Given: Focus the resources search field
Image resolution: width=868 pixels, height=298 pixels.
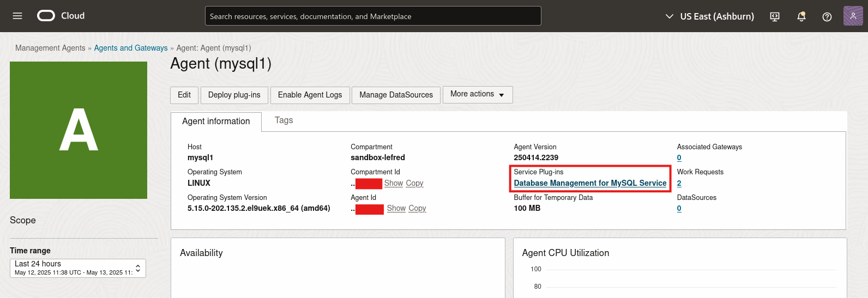Looking at the screenshot, I should tap(373, 16).
